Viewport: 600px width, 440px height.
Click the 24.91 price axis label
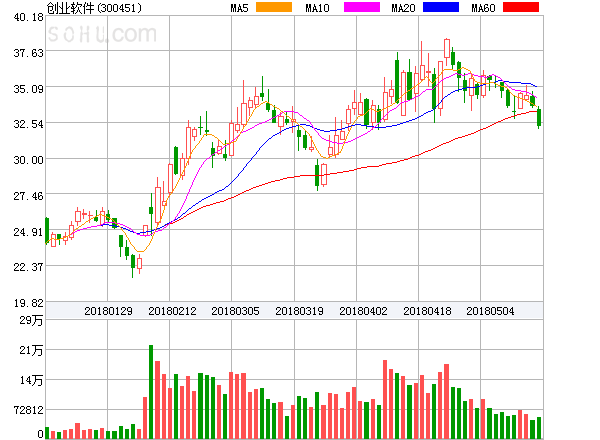pos(29,232)
